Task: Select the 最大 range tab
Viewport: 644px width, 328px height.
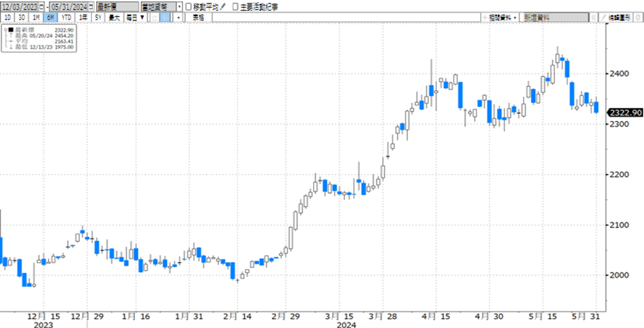Action: click(x=114, y=18)
